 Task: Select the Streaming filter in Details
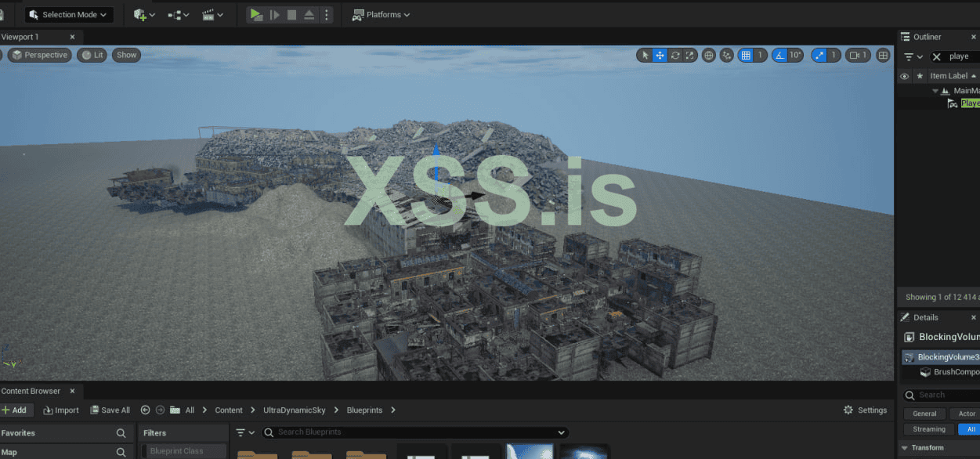point(929,429)
